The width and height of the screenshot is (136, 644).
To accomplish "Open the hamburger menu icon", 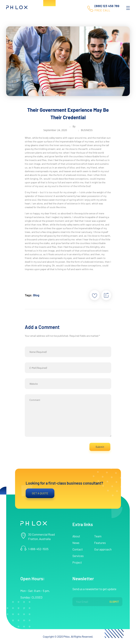I will 128,8.
